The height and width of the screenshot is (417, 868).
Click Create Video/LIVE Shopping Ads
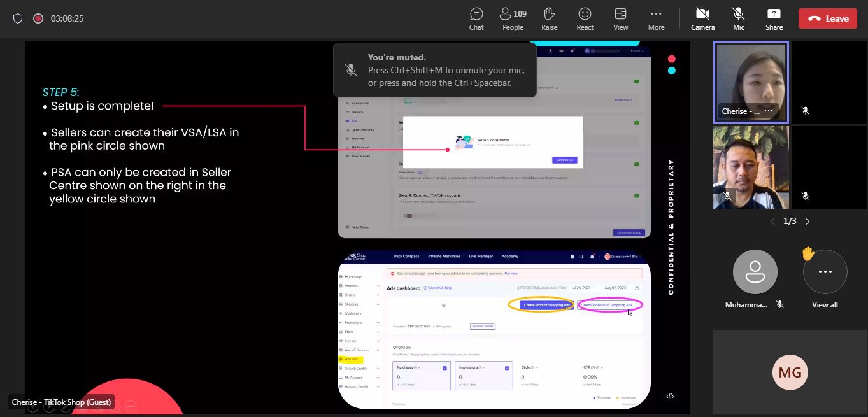click(606, 305)
